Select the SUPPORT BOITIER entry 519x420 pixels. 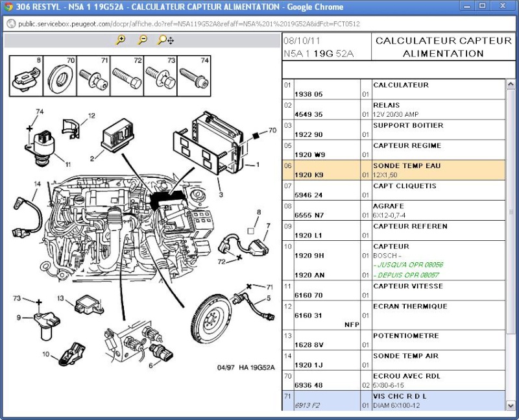click(408, 125)
